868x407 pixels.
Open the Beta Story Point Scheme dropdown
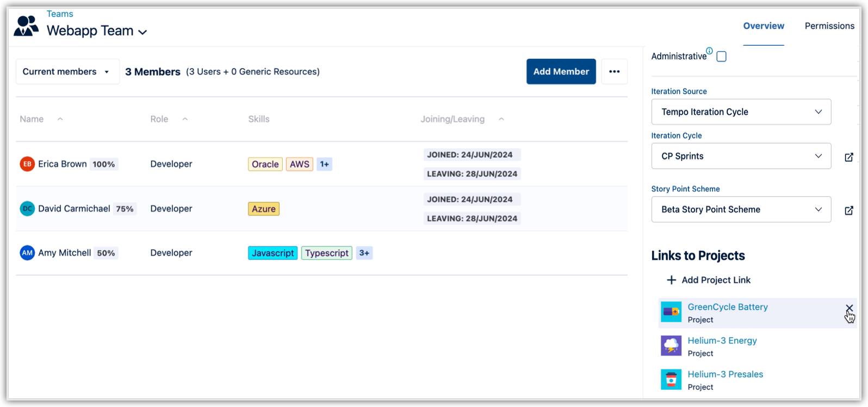point(741,209)
